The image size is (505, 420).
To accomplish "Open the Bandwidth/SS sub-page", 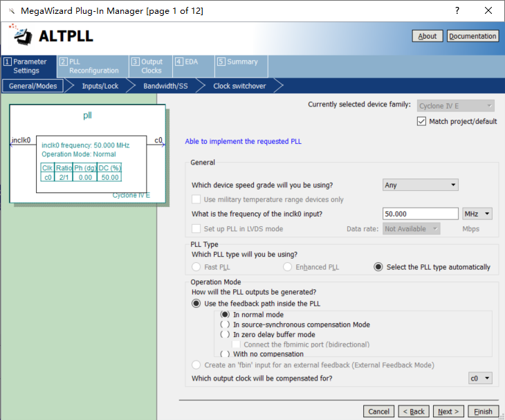I will click(165, 86).
